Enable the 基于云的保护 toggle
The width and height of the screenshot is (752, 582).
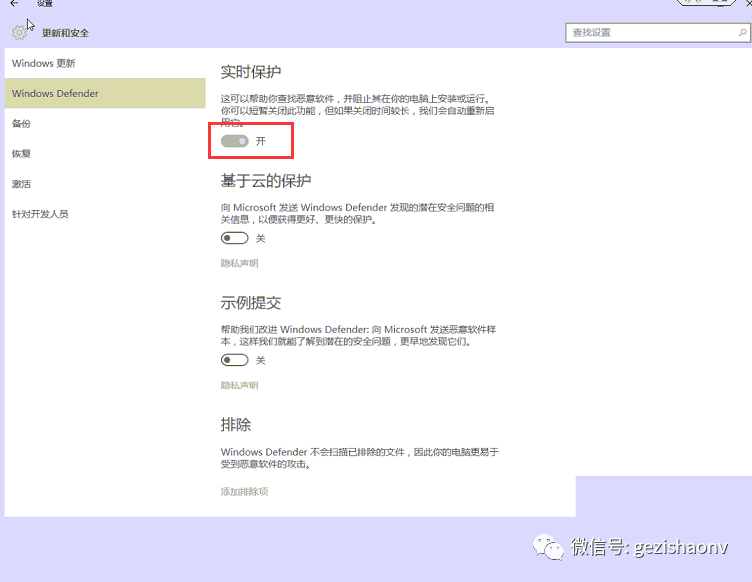[x=235, y=238]
